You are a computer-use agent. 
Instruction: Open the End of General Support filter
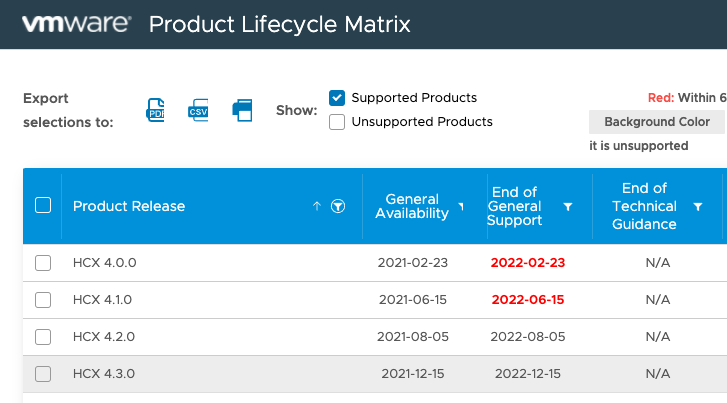click(x=568, y=207)
